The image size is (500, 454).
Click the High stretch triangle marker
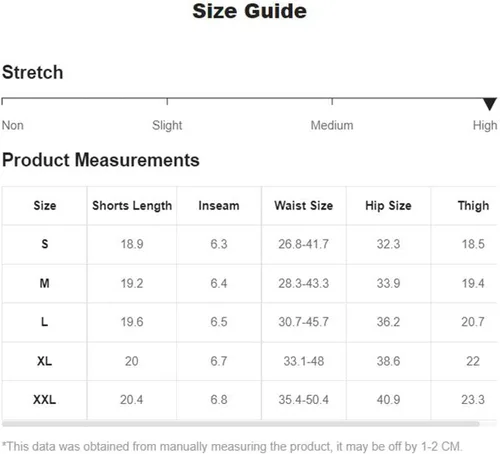(x=490, y=104)
